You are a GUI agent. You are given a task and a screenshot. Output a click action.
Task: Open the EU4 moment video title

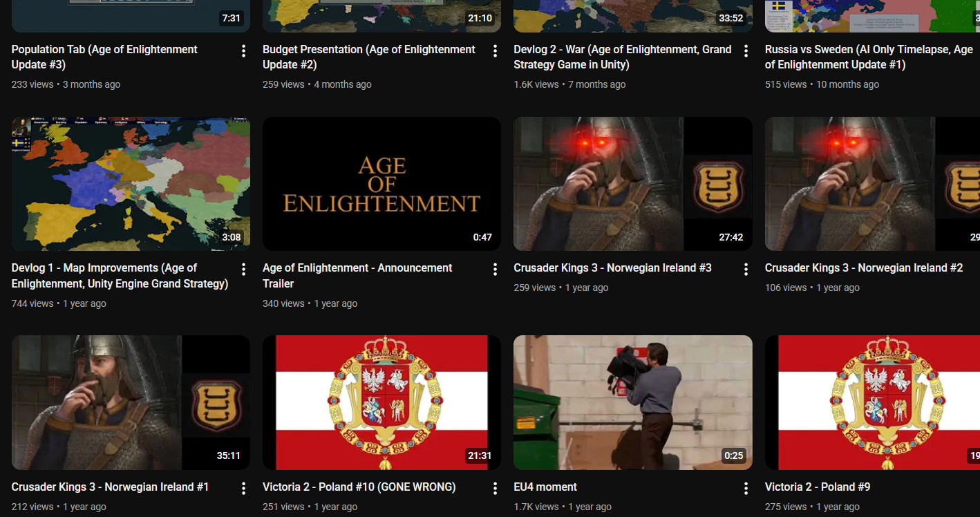pos(545,487)
